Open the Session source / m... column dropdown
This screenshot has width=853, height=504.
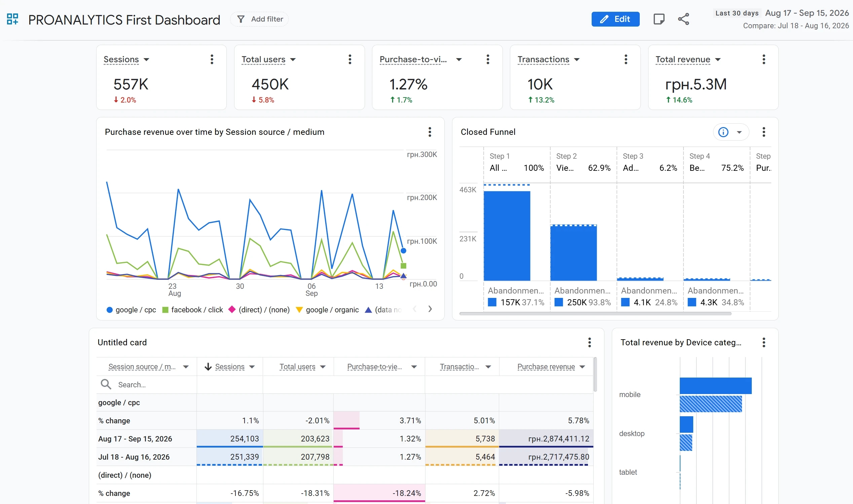[186, 367]
